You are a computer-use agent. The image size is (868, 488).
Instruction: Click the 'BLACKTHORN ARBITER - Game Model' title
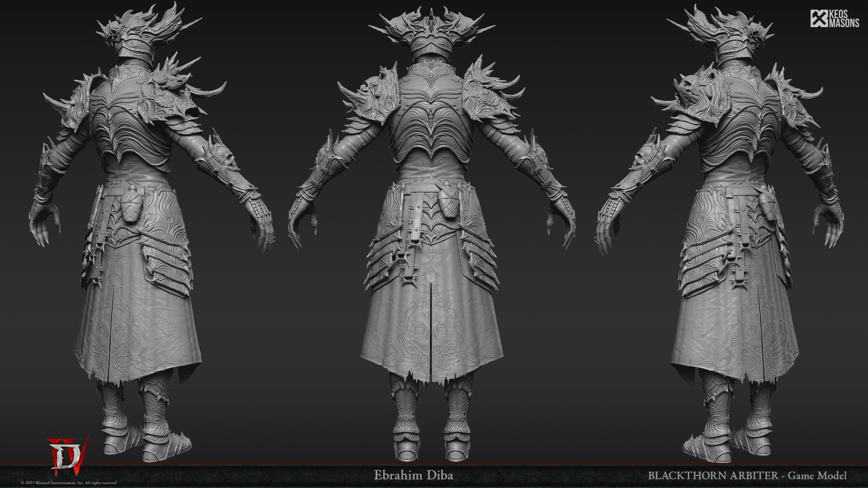coord(747,476)
